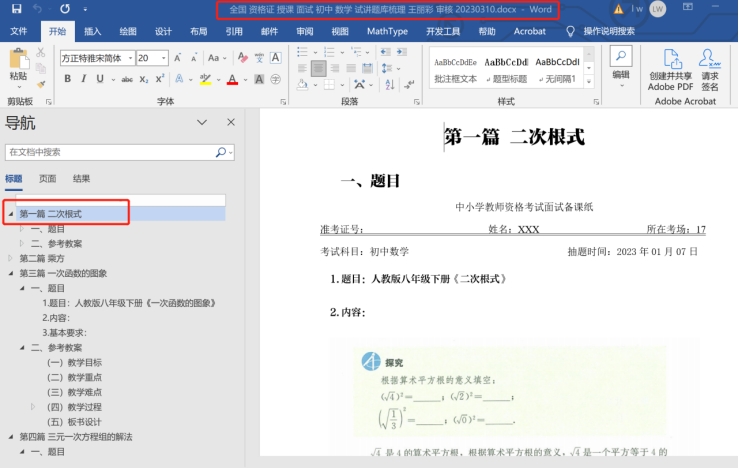Toggle Bold formatting
This screenshot has width=739, height=468.
pos(67,79)
